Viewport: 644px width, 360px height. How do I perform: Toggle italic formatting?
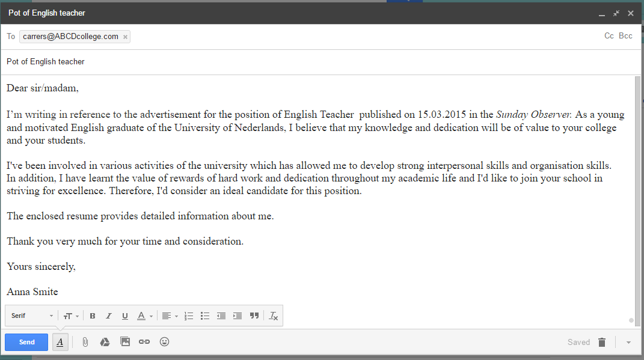tap(109, 316)
